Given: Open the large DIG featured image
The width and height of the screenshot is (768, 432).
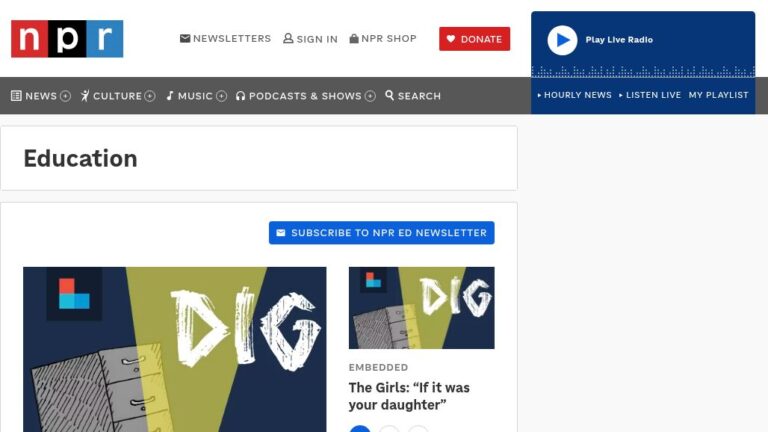Looking at the screenshot, I should click(x=174, y=349).
